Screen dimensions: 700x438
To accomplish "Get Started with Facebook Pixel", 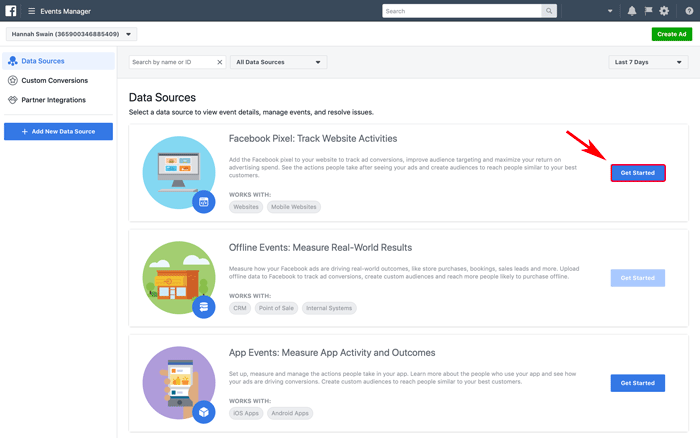I will [638, 173].
